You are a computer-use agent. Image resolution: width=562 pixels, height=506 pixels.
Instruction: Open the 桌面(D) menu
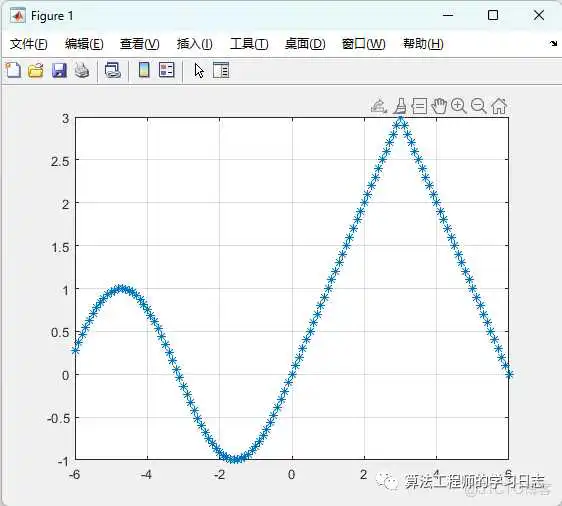pyautogui.click(x=305, y=44)
